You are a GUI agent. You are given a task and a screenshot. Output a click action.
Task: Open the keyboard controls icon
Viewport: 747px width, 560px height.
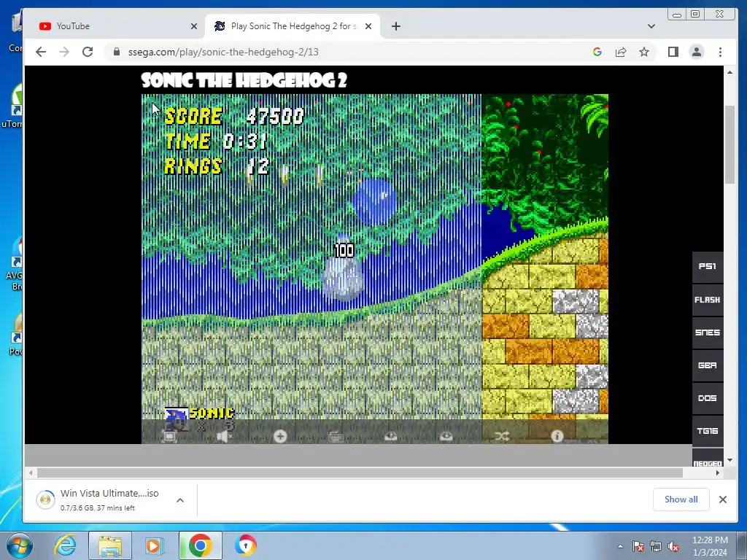[x=336, y=436]
